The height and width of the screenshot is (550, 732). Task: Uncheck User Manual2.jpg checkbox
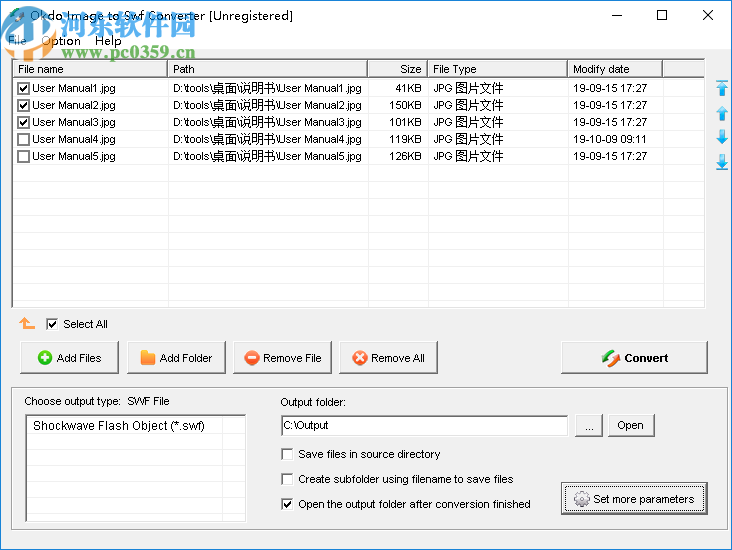point(23,105)
